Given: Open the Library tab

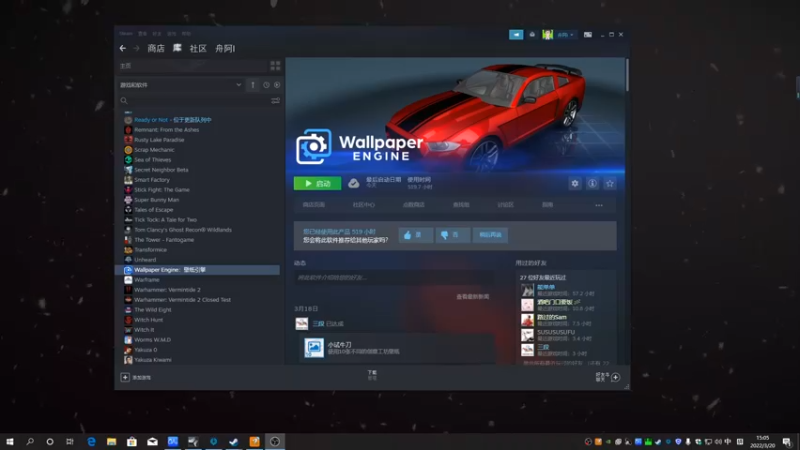Looking at the screenshot, I should (x=177, y=48).
